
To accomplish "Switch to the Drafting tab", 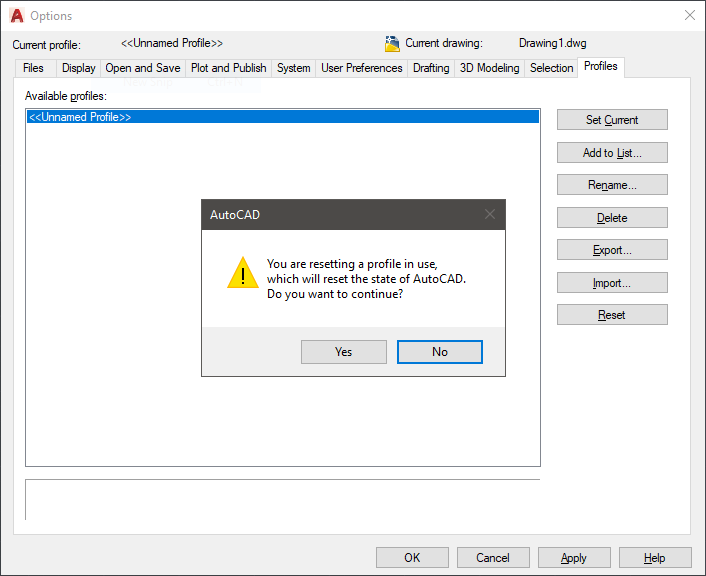I will [x=431, y=68].
